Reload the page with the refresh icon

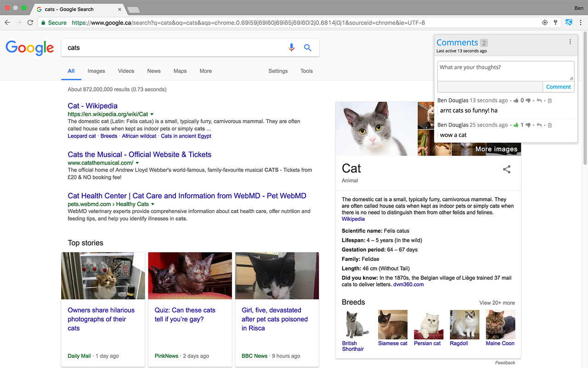click(x=30, y=23)
